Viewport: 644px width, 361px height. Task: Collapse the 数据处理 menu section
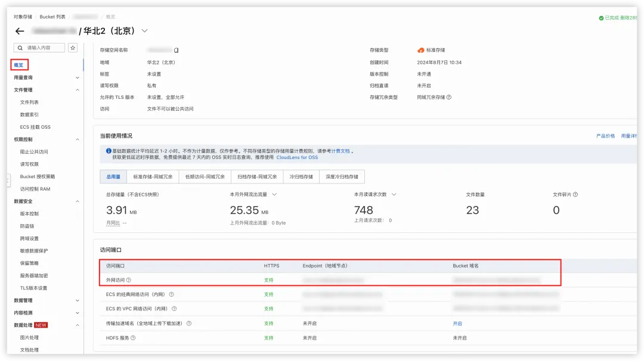(77, 325)
